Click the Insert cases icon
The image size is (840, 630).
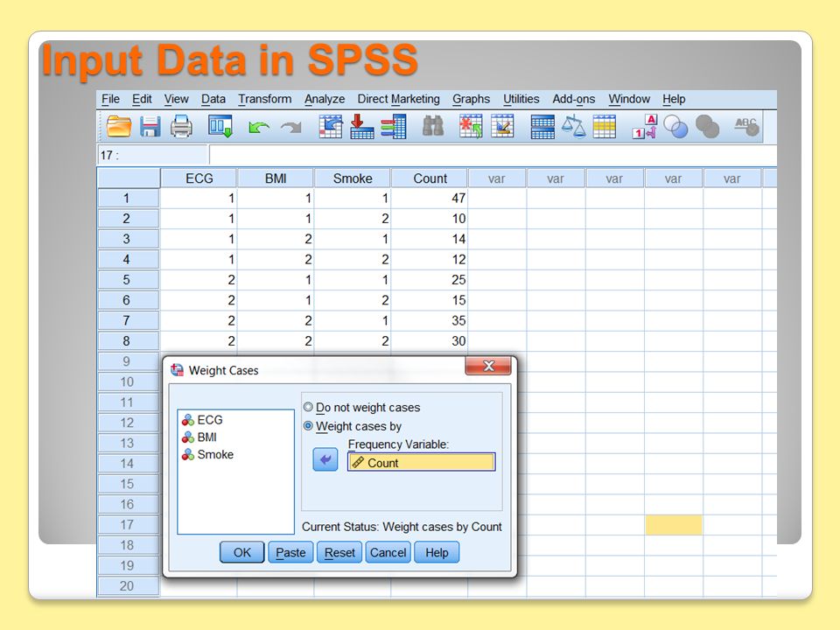471,127
